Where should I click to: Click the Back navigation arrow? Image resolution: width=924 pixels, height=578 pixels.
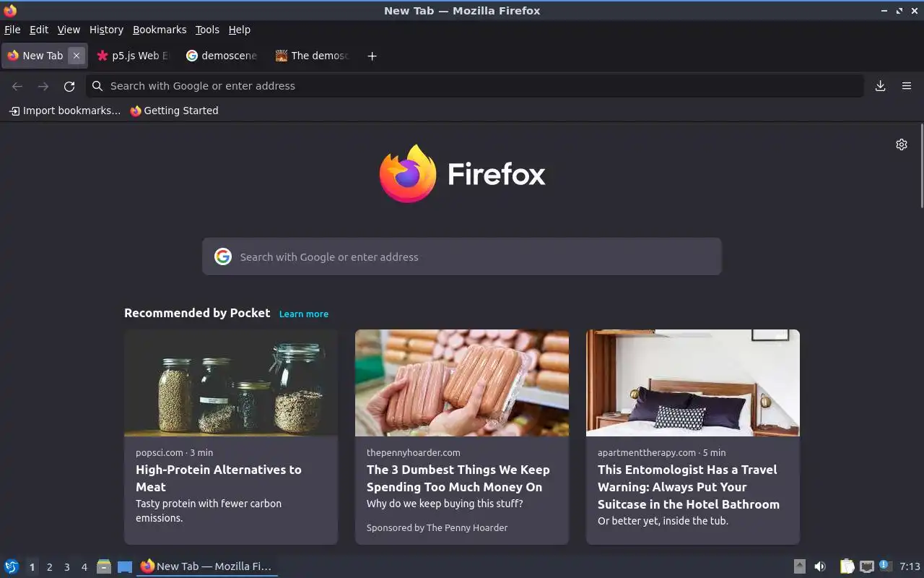pyautogui.click(x=17, y=86)
